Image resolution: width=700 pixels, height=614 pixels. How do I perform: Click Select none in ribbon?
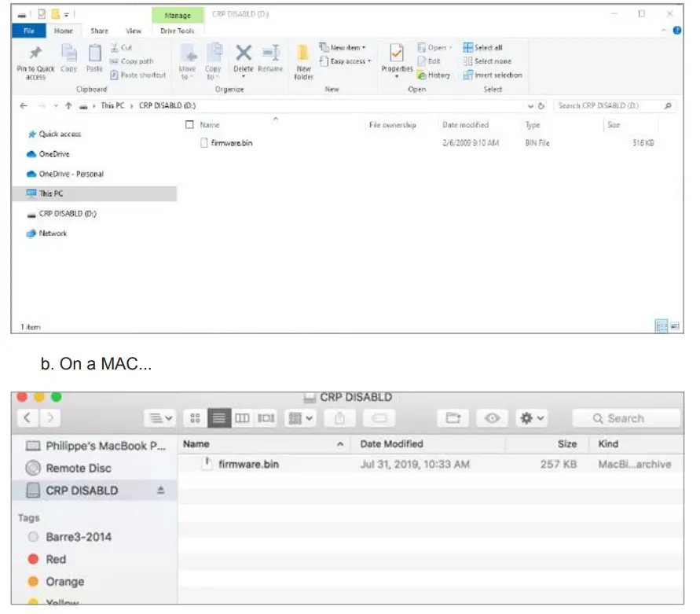point(488,61)
